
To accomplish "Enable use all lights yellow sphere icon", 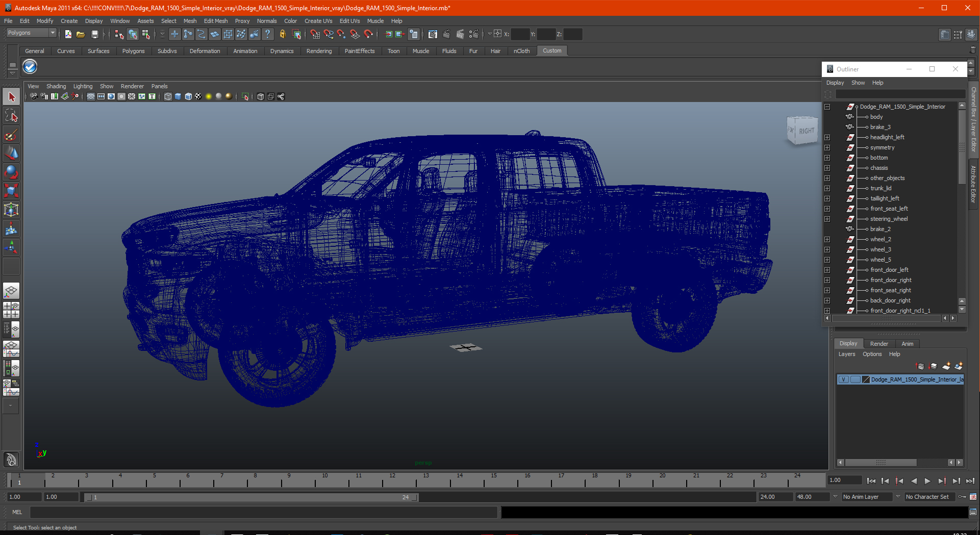I will tap(209, 96).
